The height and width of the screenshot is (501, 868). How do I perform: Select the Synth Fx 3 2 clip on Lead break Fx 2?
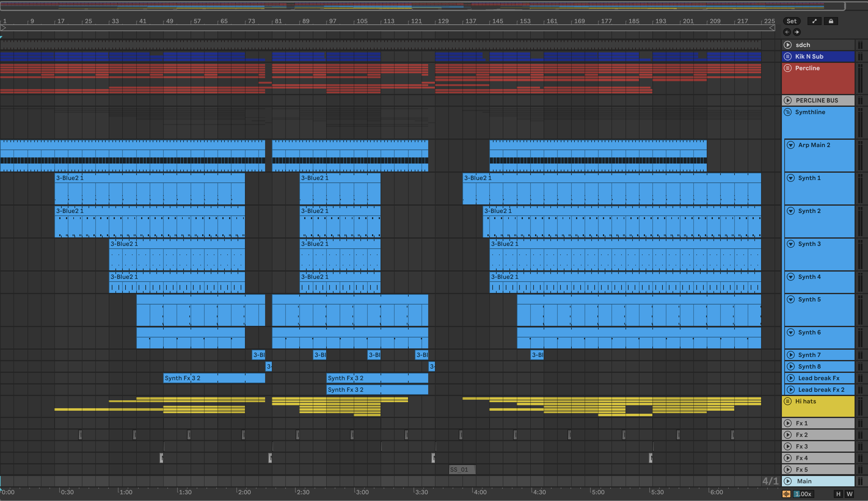(377, 390)
